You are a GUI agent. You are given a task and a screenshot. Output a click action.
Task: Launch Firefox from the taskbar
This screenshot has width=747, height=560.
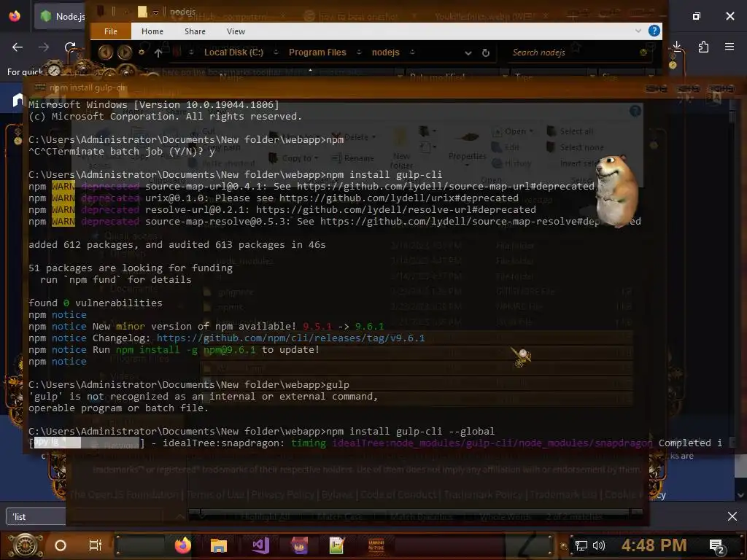pos(183,545)
